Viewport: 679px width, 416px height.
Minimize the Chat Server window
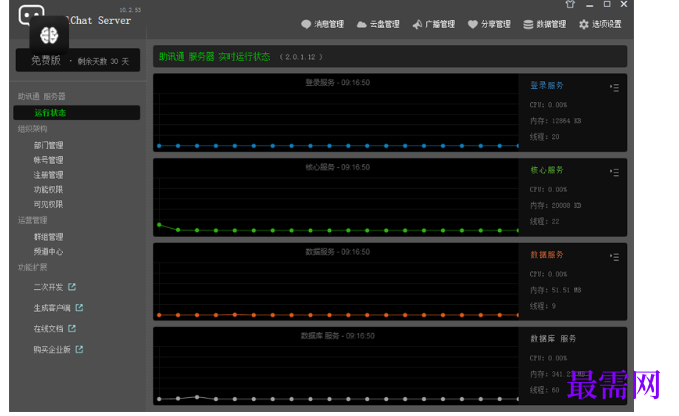[589, 5]
